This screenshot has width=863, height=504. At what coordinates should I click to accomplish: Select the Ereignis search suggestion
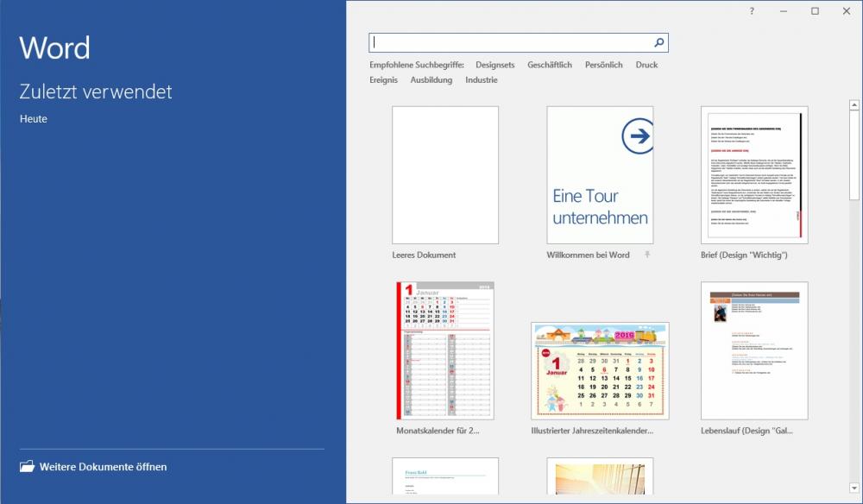[384, 79]
